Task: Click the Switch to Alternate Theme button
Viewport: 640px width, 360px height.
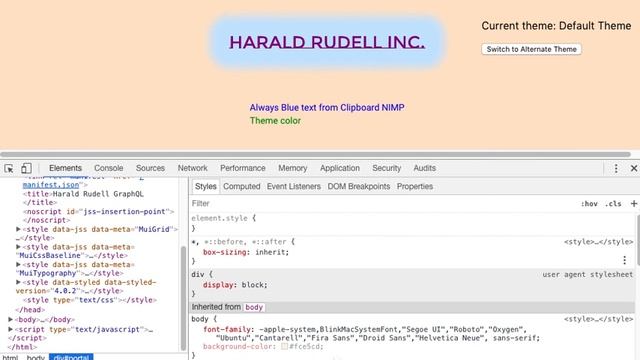Action: (531, 49)
